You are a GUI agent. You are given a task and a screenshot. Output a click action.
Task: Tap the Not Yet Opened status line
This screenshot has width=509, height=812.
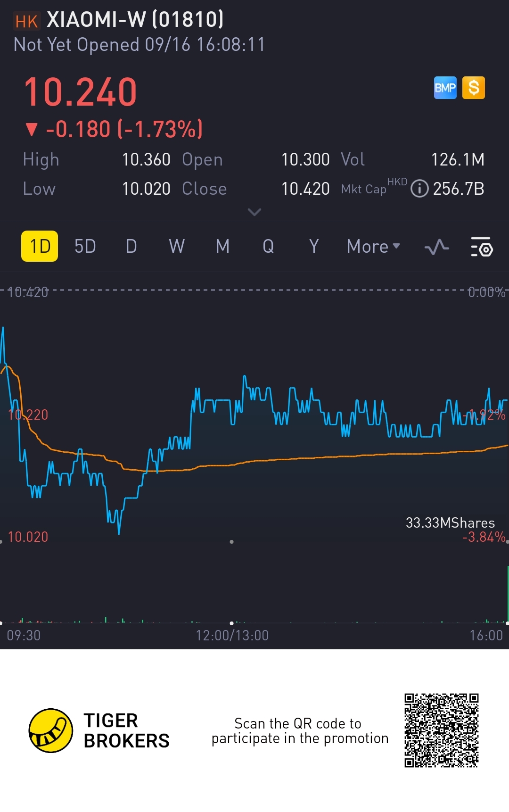click(140, 45)
